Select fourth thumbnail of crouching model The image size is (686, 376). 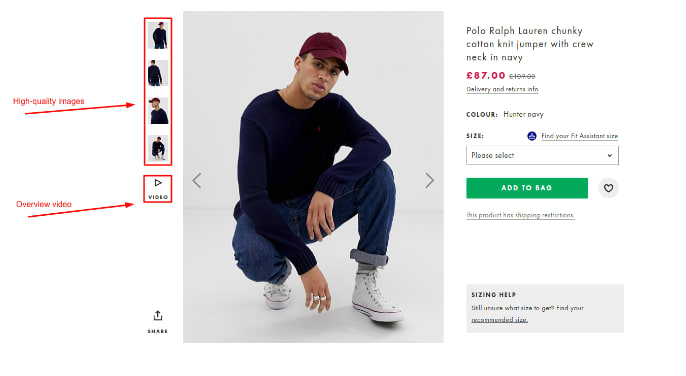click(x=158, y=148)
